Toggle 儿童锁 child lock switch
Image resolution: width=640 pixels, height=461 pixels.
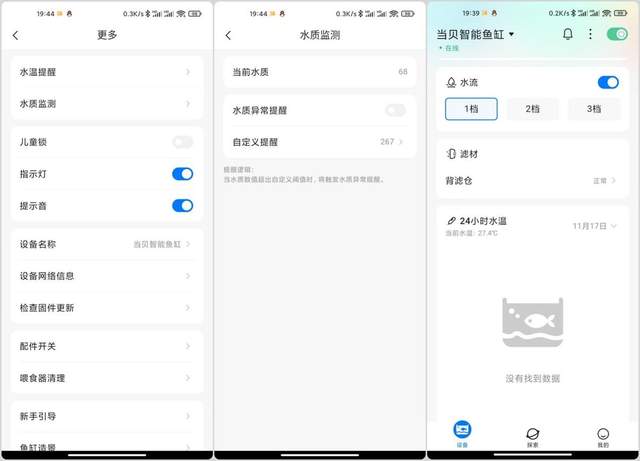tap(182, 142)
